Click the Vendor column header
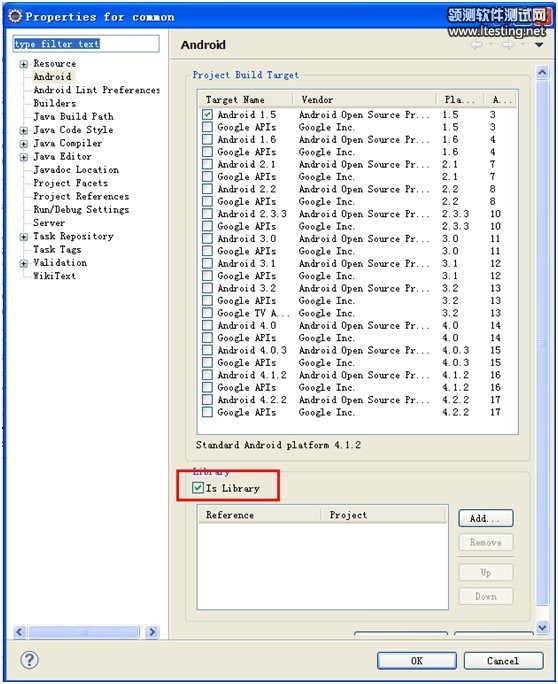This screenshot has height=684, width=558. coord(365,99)
